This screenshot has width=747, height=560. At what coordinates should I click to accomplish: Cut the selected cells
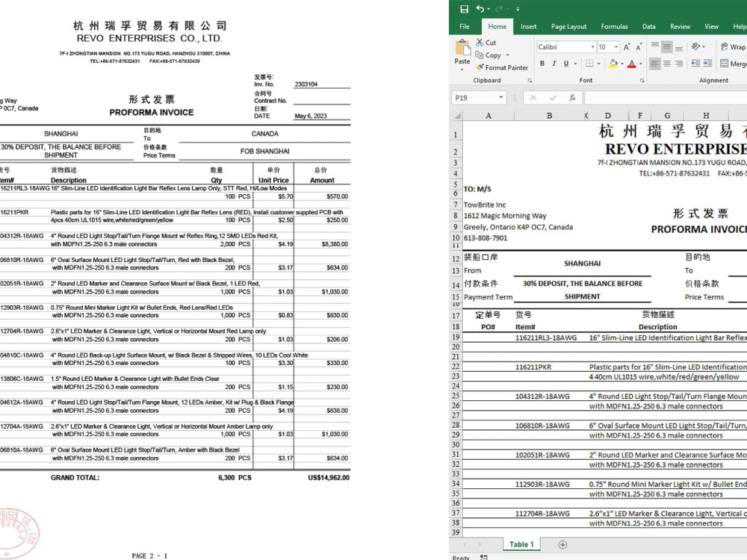pos(486,43)
